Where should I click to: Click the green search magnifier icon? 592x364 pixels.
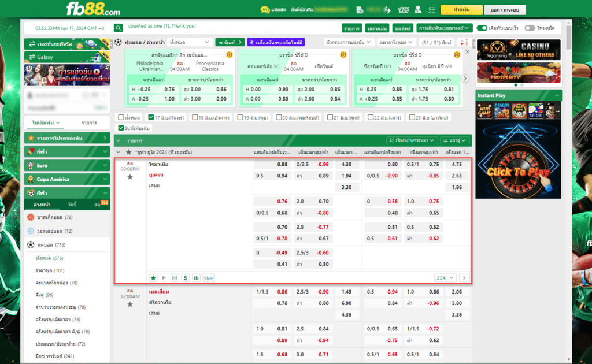(118, 28)
